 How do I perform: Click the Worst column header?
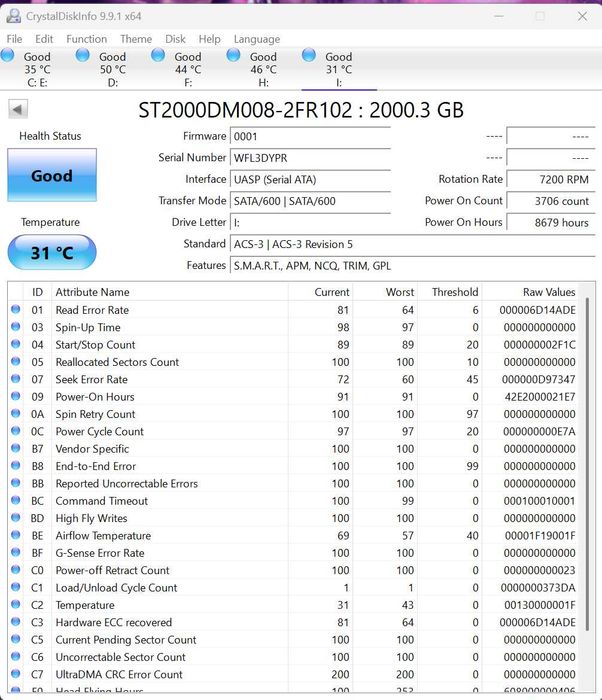(385, 292)
